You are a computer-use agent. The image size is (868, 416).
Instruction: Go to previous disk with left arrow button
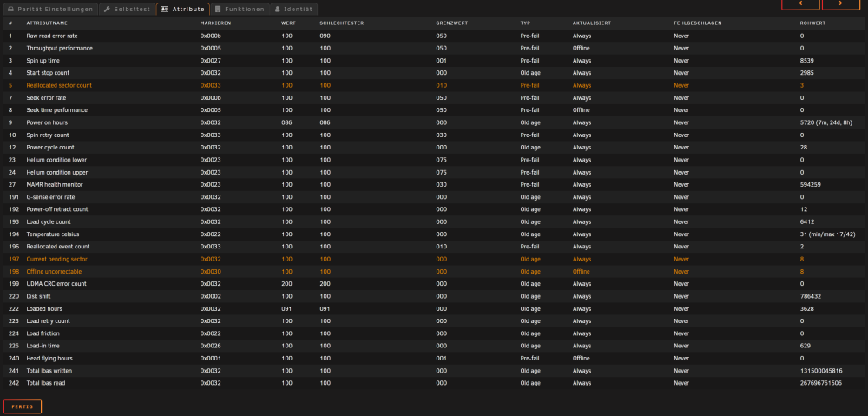click(x=800, y=3)
